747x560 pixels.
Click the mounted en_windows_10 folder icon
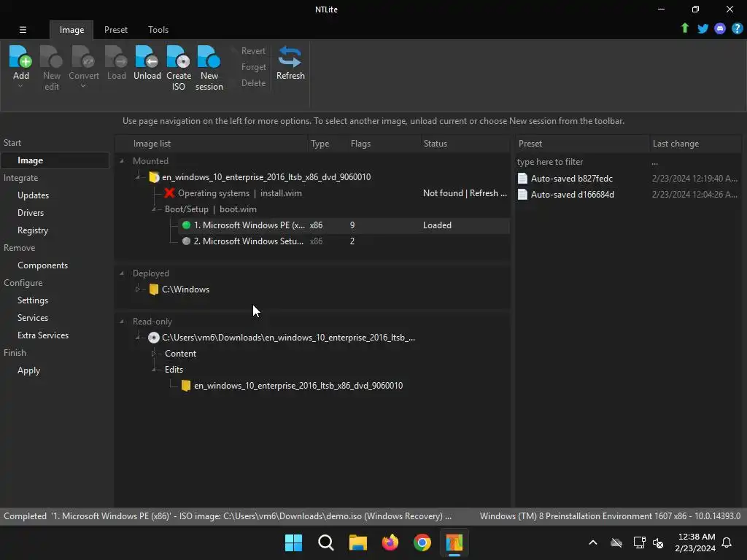click(x=153, y=177)
